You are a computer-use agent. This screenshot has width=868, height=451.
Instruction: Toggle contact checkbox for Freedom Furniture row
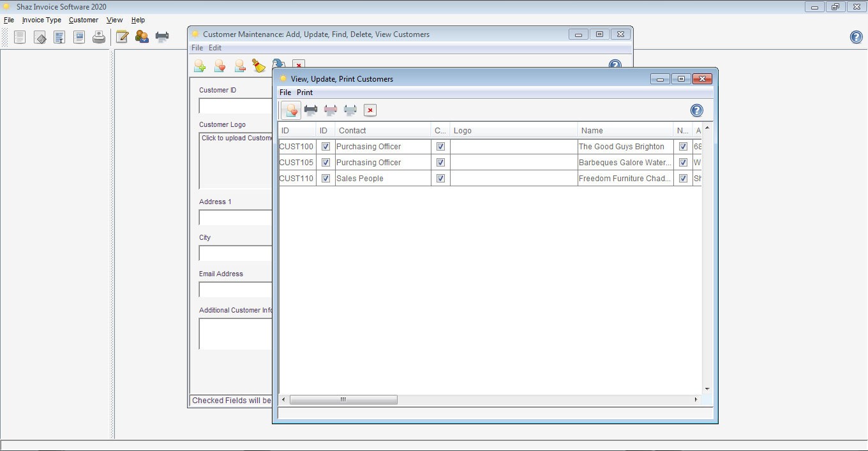pos(440,178)
